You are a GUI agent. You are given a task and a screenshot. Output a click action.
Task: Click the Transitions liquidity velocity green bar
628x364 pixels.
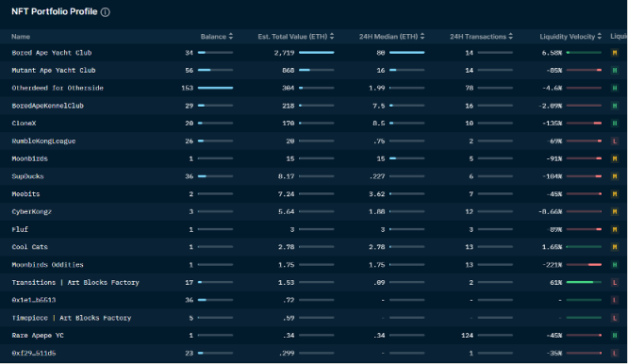click(x=584, y=282)
